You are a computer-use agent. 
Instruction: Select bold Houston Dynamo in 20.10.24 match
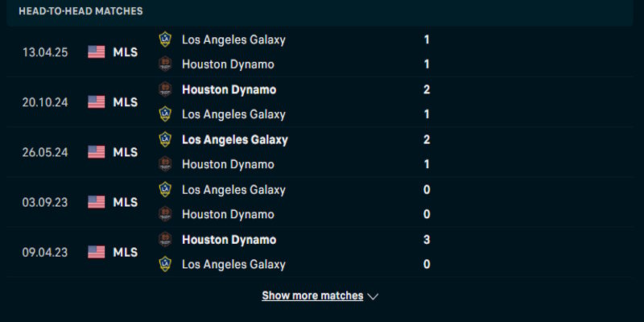pos(229,89)
